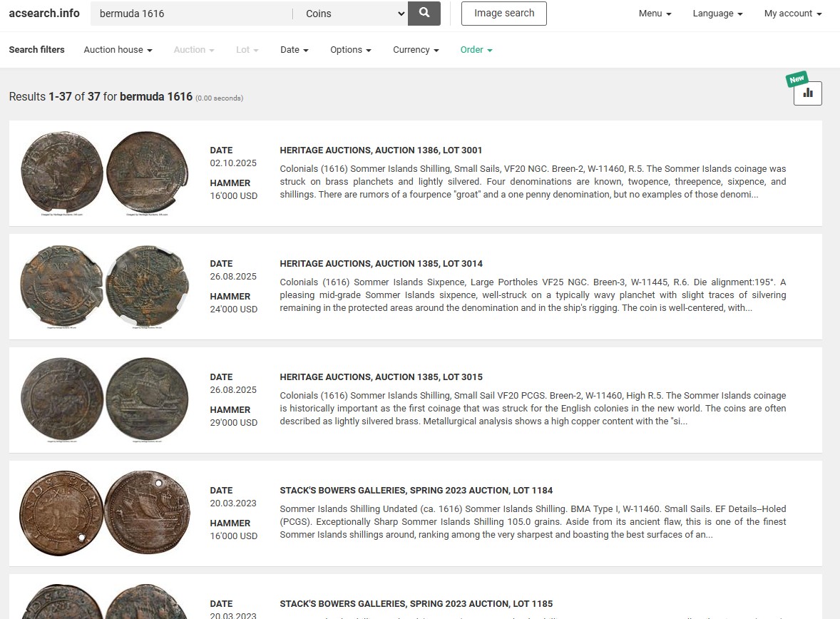Click the search field containing bermuda 1616
Image resolution: width=840 pixels, height=619 pixels.
pos(191,14)
